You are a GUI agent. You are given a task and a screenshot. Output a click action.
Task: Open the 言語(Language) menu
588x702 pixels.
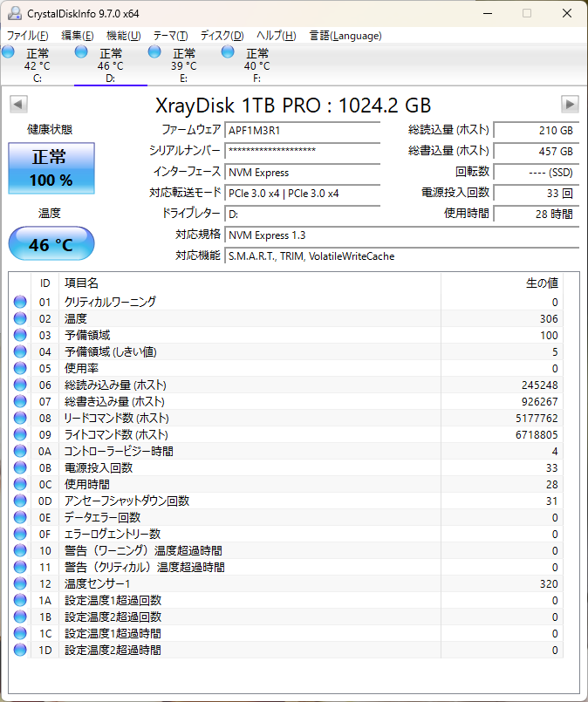[345, 36]
